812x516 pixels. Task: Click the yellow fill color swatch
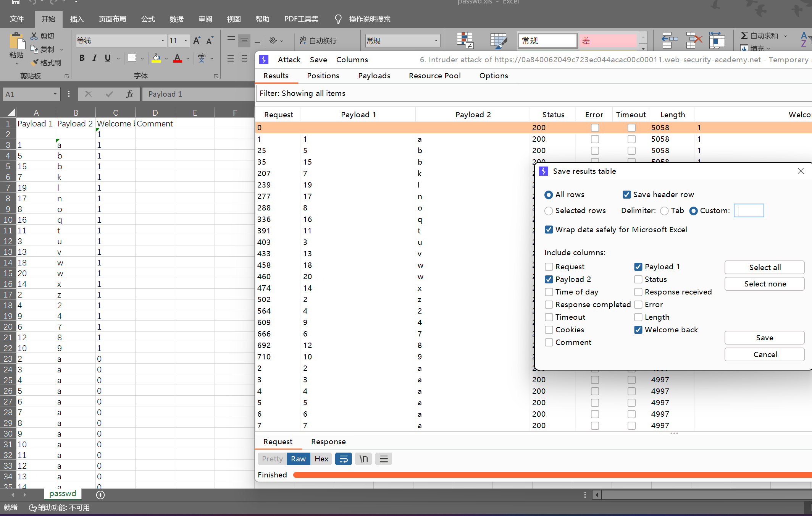(156, 58)
